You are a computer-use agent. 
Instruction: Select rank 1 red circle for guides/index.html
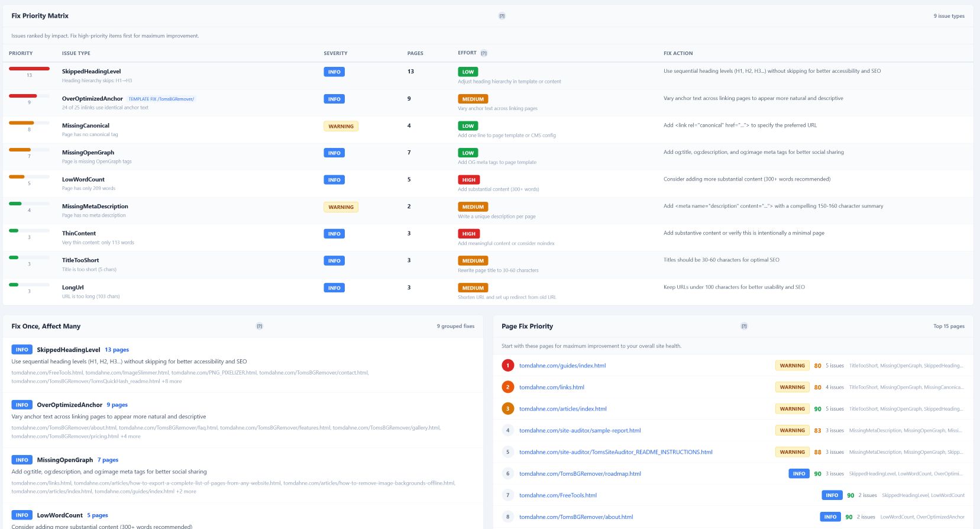[x=507, y=366]
